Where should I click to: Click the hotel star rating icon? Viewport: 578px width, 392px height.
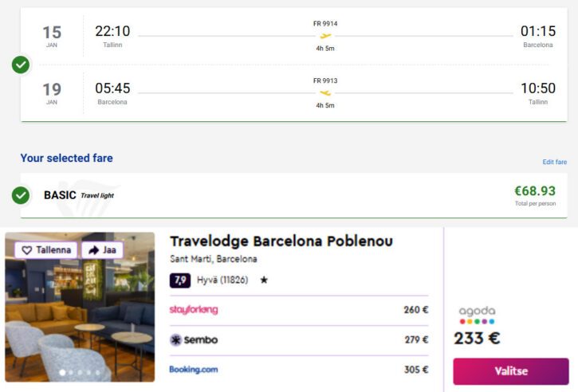click(x=264, y=280)
